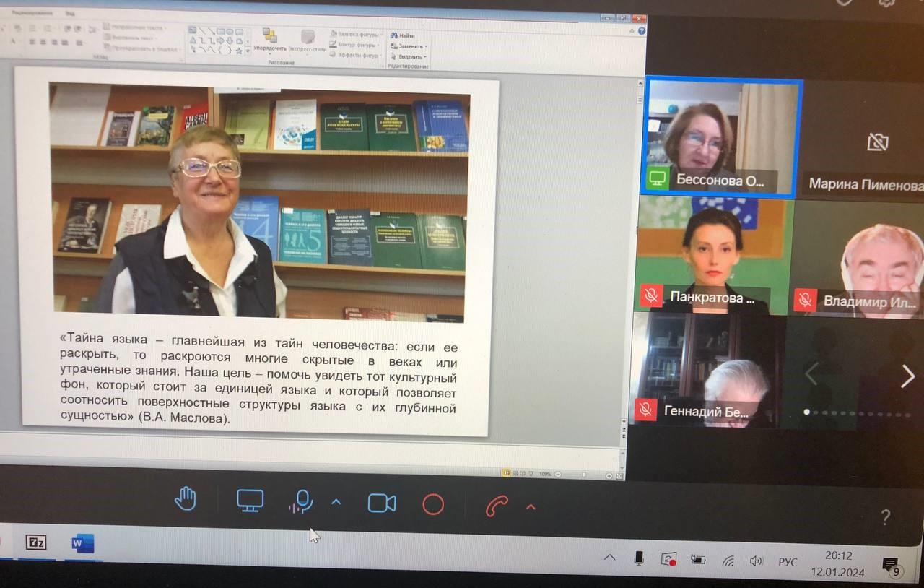
Task: Open Wi-Fi network settings in tray
Action: click(728, 561)
